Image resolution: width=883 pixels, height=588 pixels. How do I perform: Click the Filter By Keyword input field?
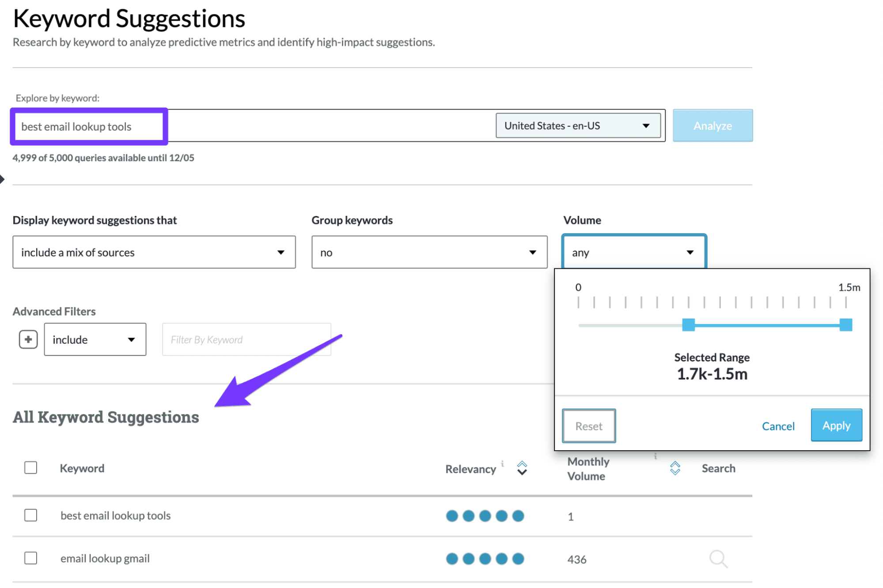tap(246, 339)
